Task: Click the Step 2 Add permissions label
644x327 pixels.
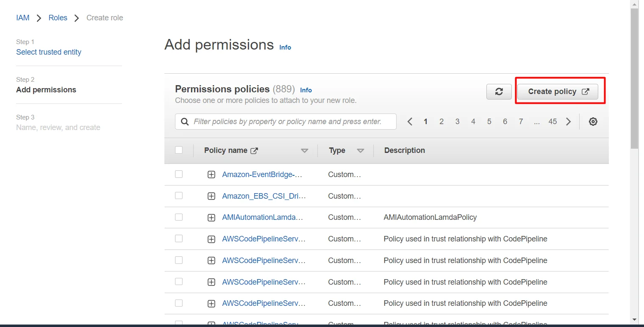Action: click(46, 90)
